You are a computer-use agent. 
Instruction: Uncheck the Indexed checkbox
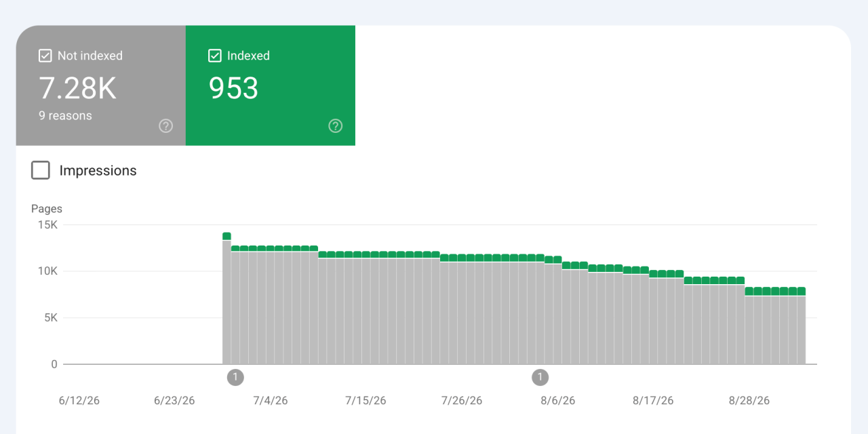tap(215, 56)
